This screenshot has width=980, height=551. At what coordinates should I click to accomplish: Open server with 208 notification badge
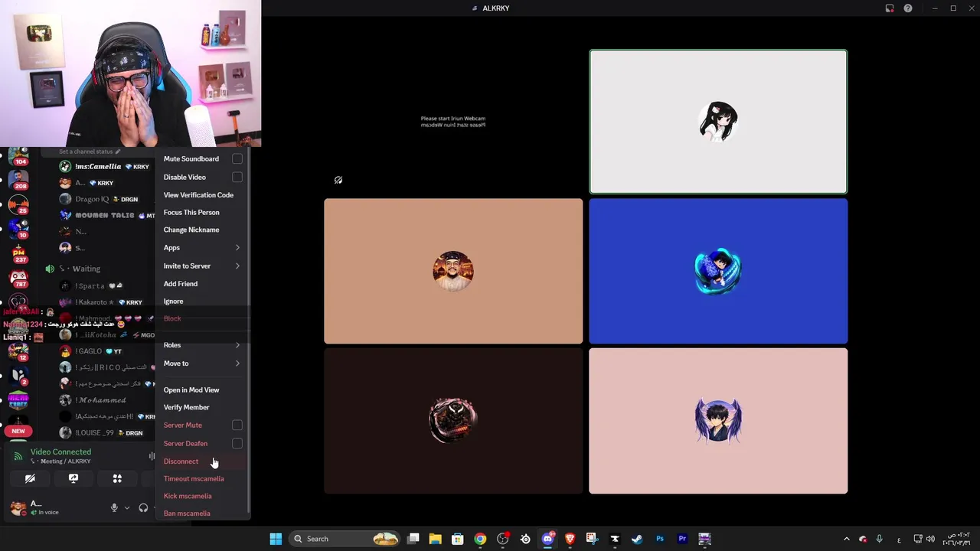[x=18, y=181]
